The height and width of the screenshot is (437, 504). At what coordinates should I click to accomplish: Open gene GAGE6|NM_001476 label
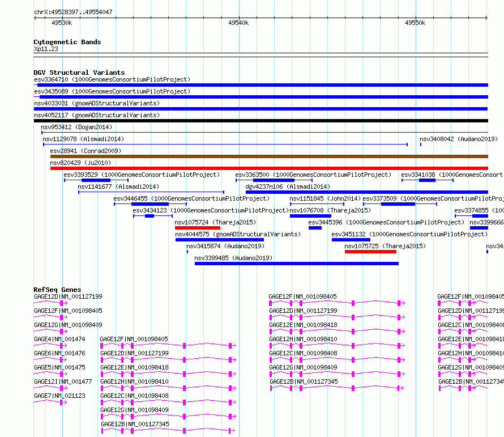coord(59,353)
